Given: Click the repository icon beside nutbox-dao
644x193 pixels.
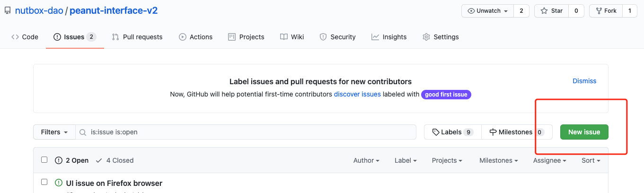Looking at the screenshot, I should pos(8,11).
